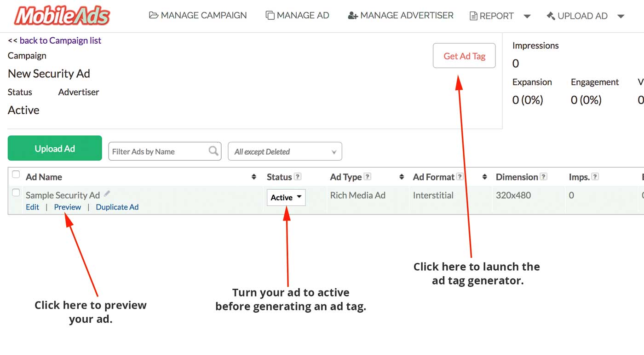Open the Active status dropdown

click(286, 198)
